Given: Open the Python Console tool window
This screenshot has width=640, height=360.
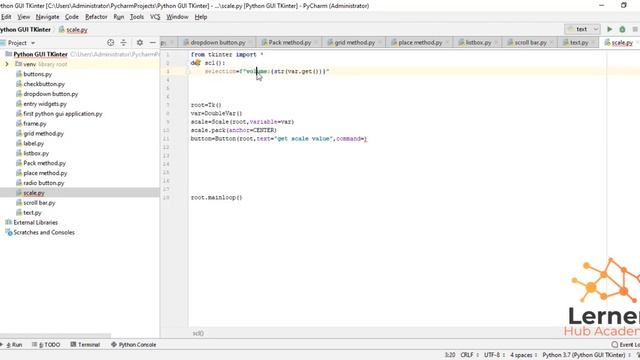Looking at the screenshot, I should [x=133, y=344].
